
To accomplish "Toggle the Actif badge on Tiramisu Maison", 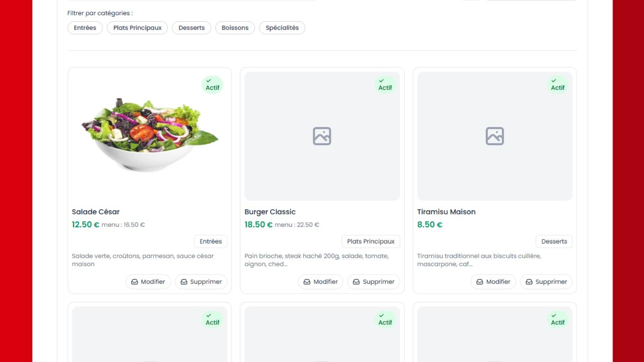I will pos(557,85).
